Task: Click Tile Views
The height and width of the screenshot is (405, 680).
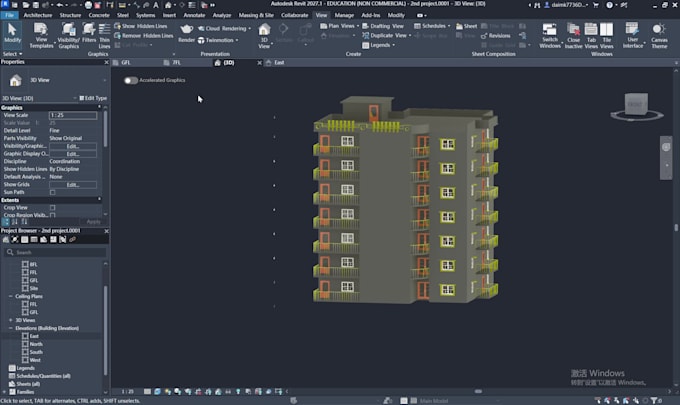Action: tap(606, 36)
